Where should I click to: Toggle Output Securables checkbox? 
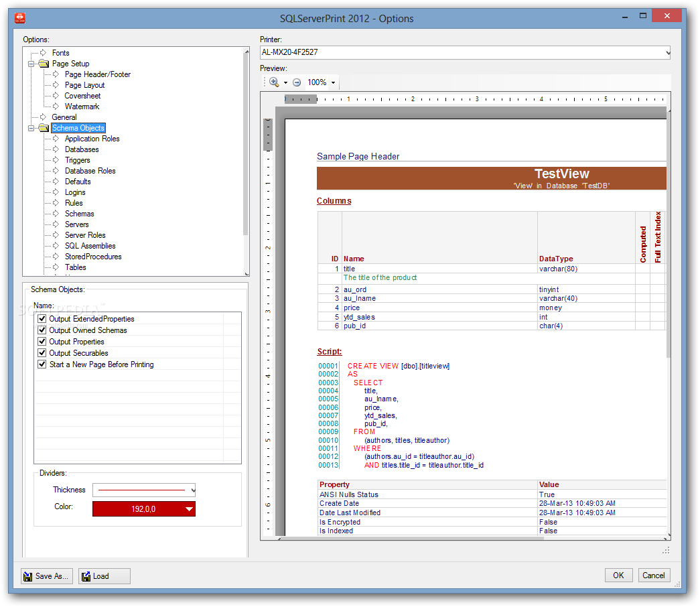pos(42,353)
